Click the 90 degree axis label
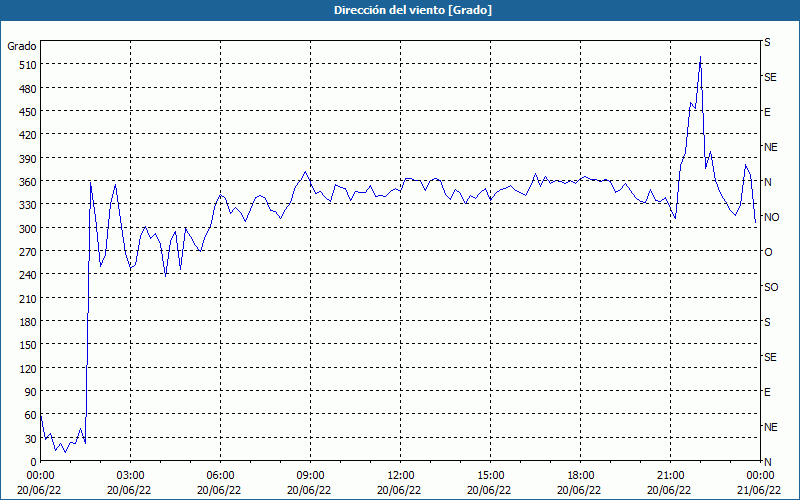800x500 pixels. click(x=30, y=392)
